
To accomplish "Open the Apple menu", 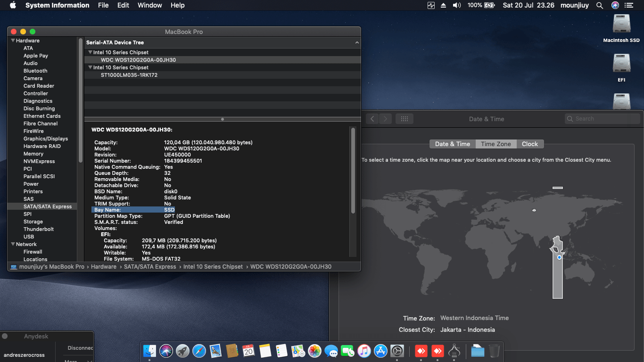I will coord(13,5).
